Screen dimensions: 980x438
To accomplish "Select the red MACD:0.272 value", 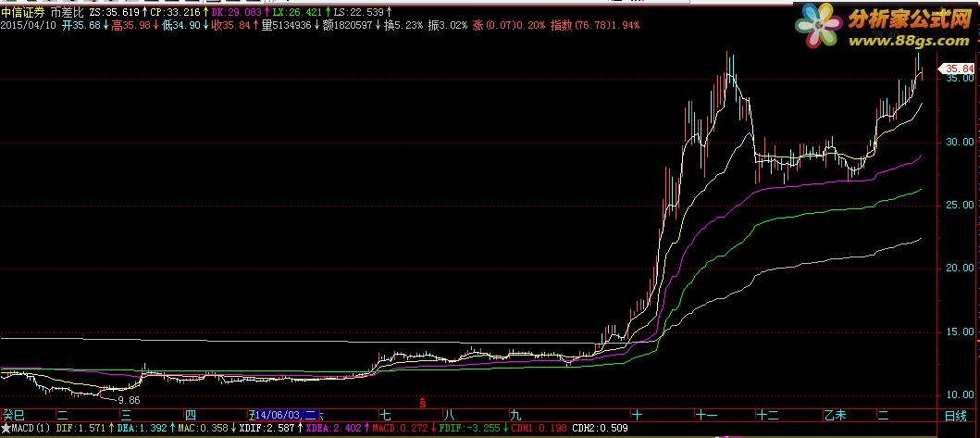I will 398,429.
